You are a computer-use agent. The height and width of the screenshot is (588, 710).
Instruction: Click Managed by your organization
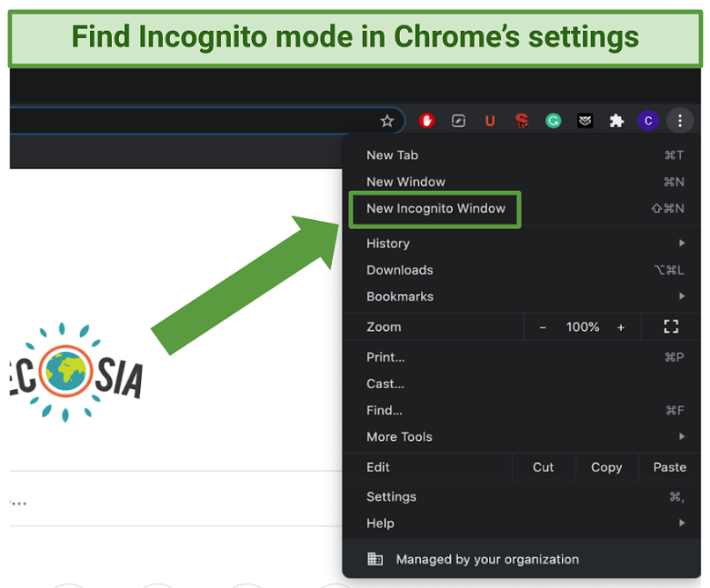(521, 560)
